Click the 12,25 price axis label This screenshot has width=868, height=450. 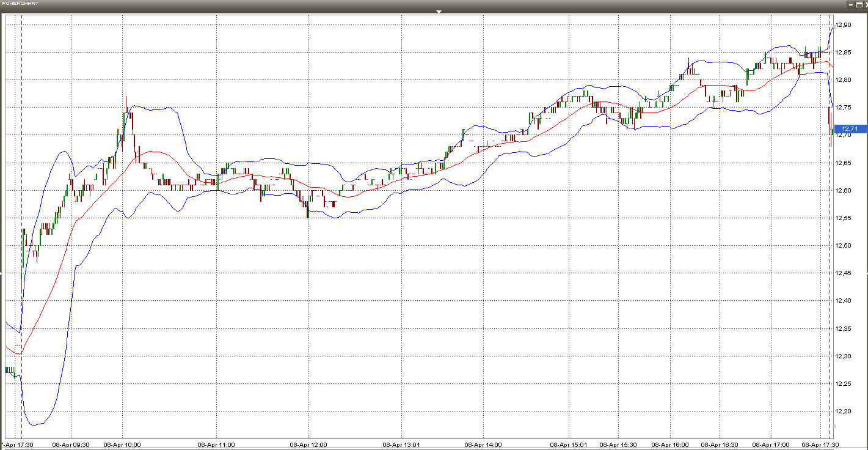844,384
